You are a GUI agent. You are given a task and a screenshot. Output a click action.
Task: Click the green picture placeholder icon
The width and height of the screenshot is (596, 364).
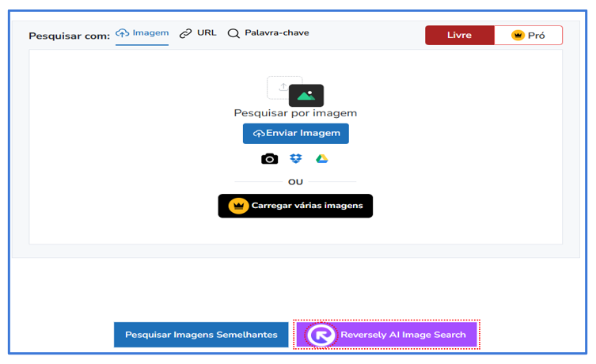click(306, 95)
